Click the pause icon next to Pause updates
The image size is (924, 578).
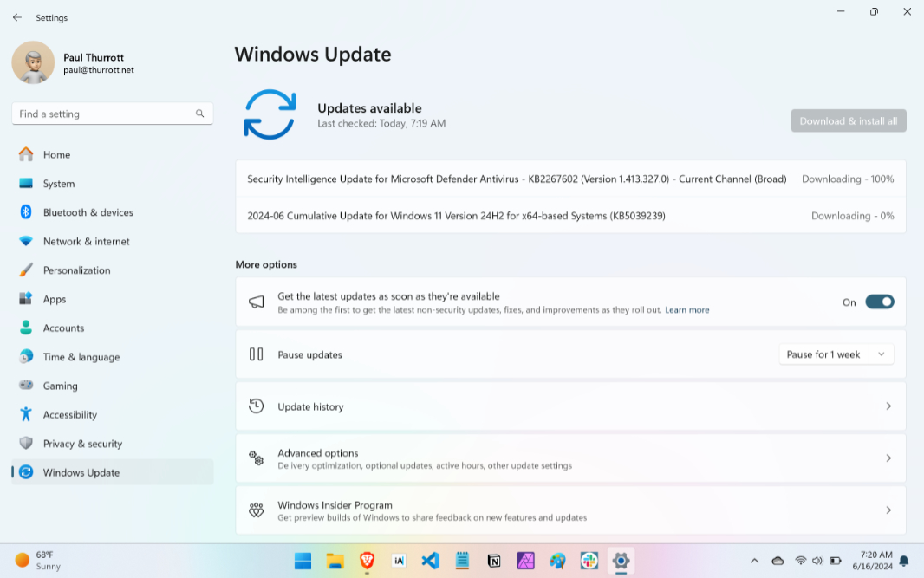[256, 354]
